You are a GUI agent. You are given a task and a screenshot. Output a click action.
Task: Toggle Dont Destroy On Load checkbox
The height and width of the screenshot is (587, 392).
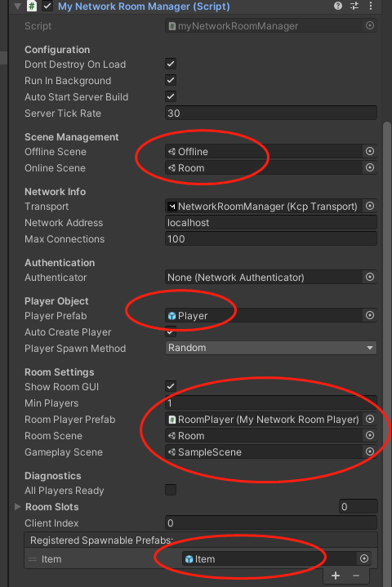tap(171, 64)
